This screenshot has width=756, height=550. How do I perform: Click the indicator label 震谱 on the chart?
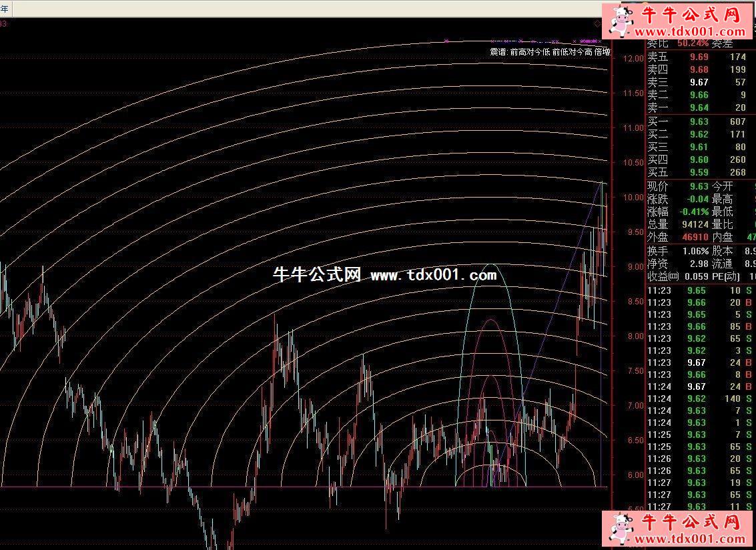tap(498, 51)
